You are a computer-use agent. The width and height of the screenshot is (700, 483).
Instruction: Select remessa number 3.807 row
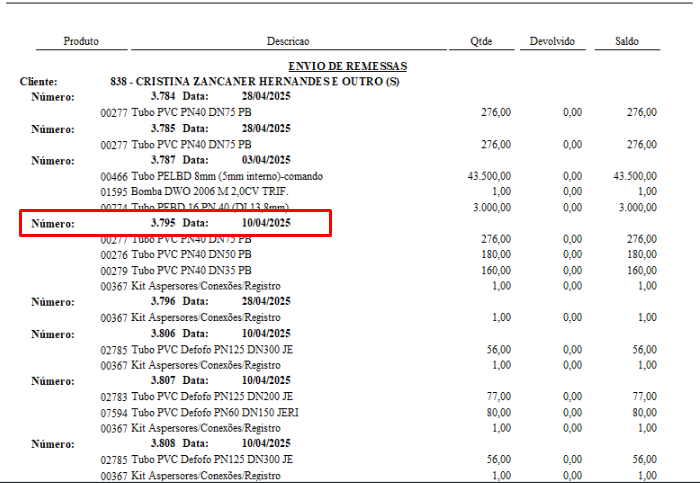[161, 381]
